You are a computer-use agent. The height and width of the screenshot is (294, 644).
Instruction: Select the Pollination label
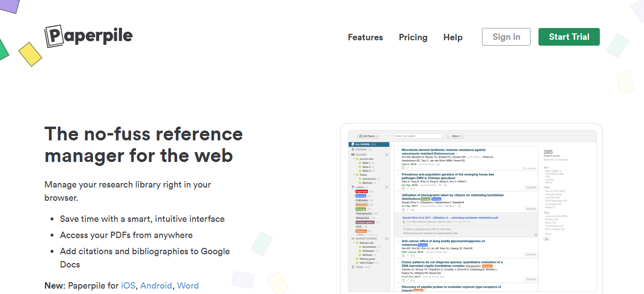[x=362, y=200]
